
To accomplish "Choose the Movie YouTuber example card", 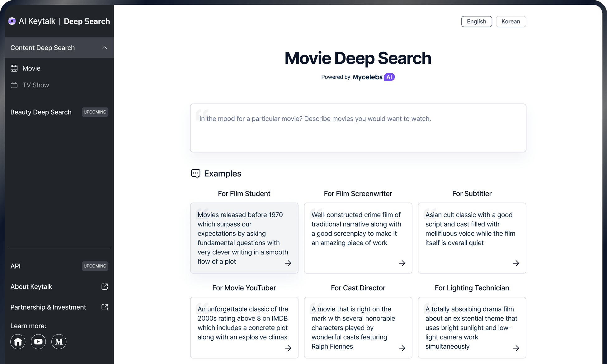I will click(x=244, y=327).
